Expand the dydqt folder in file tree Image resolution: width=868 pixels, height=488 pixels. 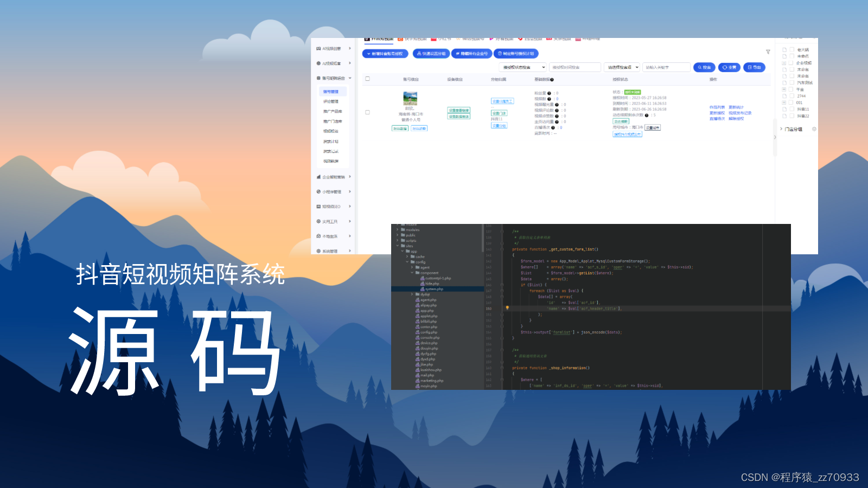412,294
